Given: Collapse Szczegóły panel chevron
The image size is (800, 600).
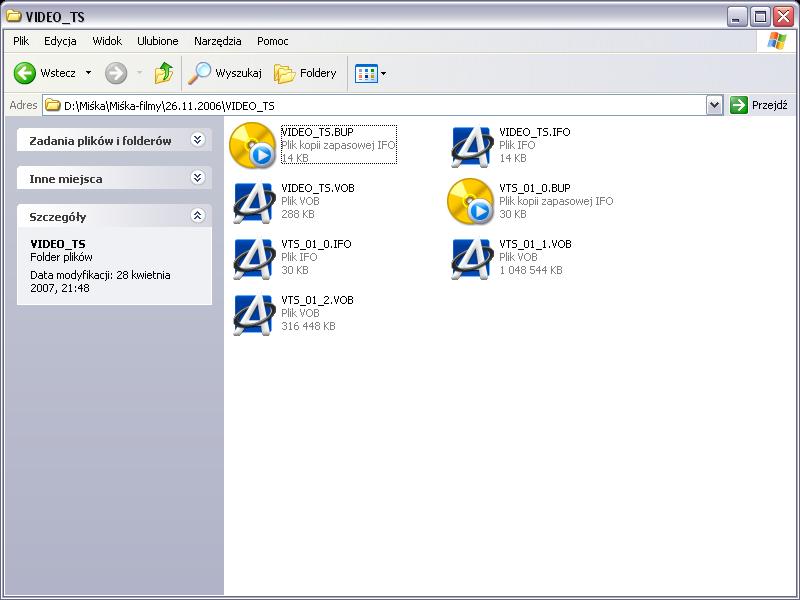Looking at the screenshot, I should click(197, 215).
